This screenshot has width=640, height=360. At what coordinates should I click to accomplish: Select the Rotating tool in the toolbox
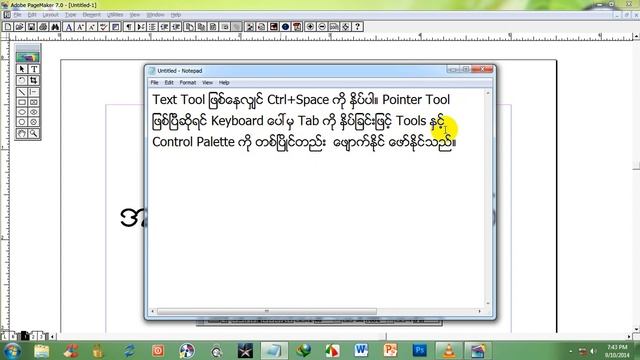coord(22,80)
